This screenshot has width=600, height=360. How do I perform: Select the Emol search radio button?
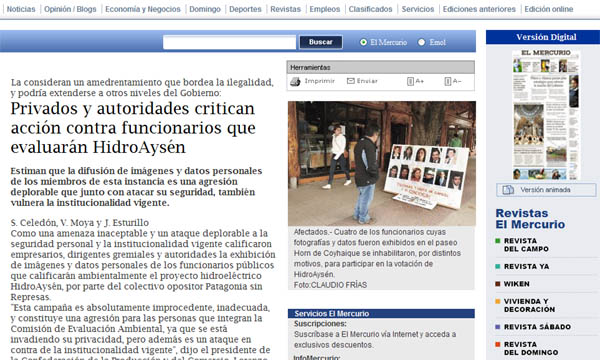coord(421,42)
